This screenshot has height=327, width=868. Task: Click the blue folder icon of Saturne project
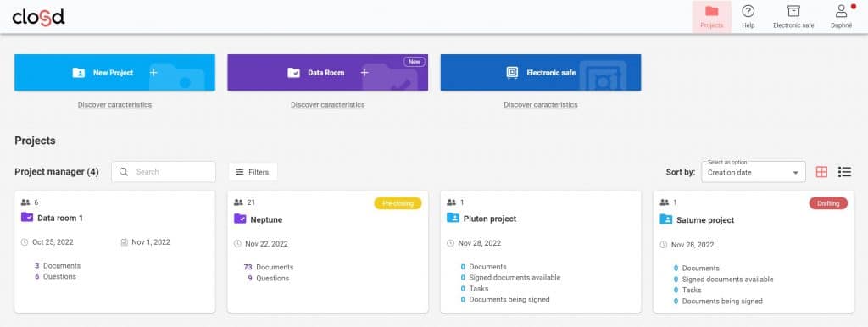(x=666, y=219)
